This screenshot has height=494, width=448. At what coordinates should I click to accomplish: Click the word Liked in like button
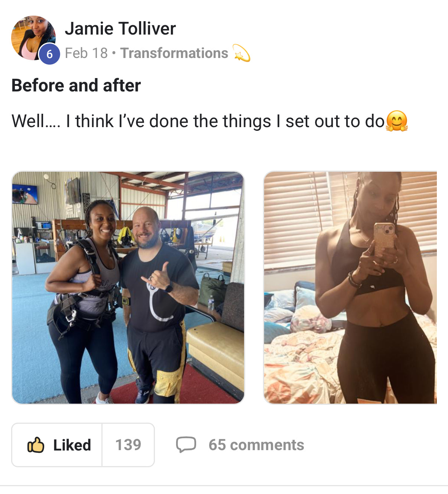pyautogui.click(x=72, y=445)
